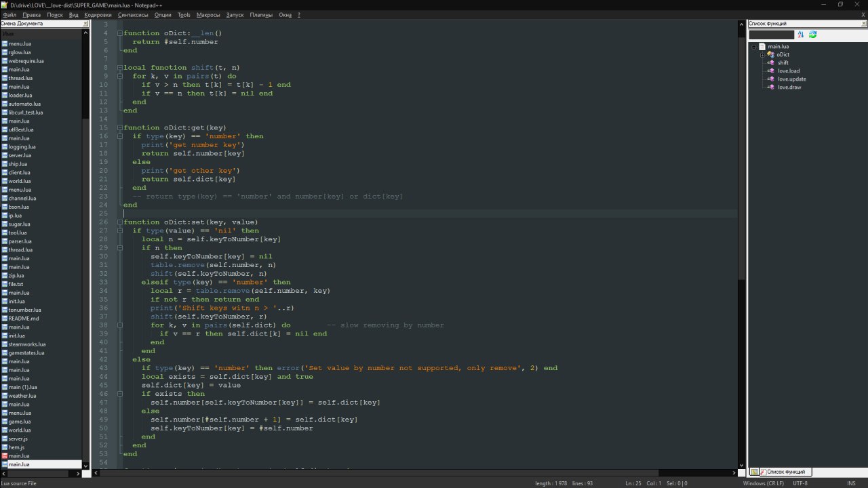Click the document list scroll down arrow
The height and width of the screenshot is (488, 868).
[86, 465]
